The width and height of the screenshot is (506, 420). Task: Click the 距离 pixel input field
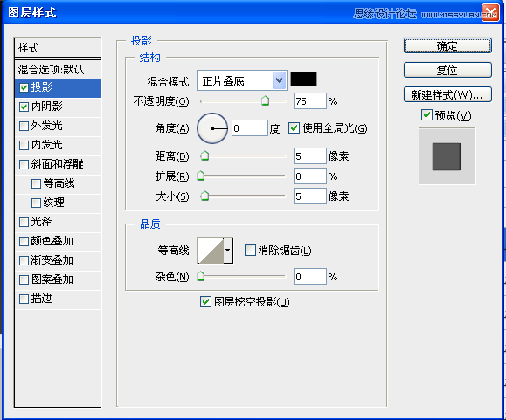click(309, 156)
